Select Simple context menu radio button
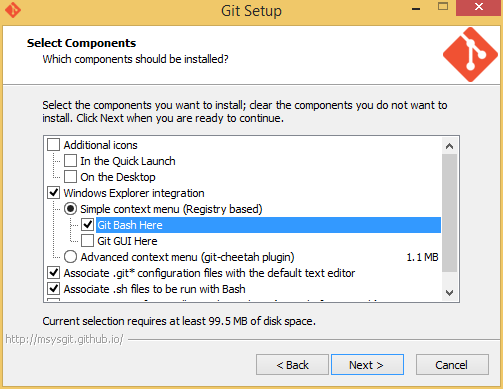 (70, 209)
